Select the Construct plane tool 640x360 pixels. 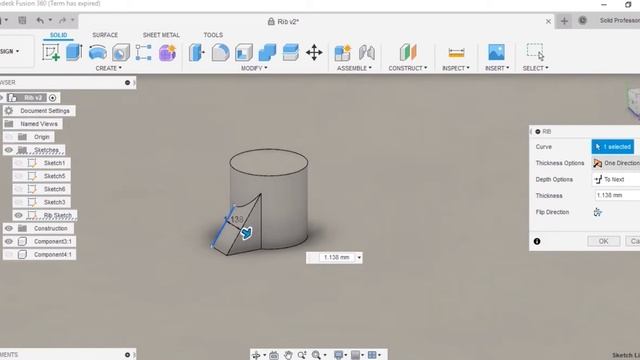point(408,53)
